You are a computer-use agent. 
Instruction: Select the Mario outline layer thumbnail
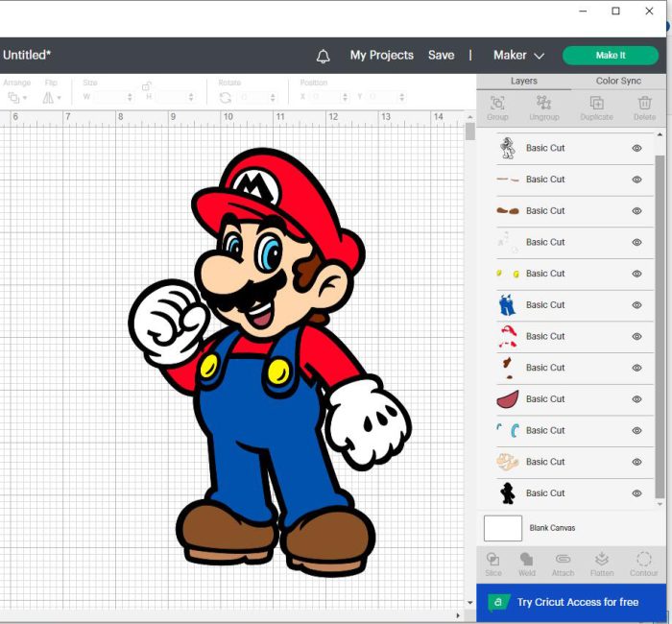508,148
